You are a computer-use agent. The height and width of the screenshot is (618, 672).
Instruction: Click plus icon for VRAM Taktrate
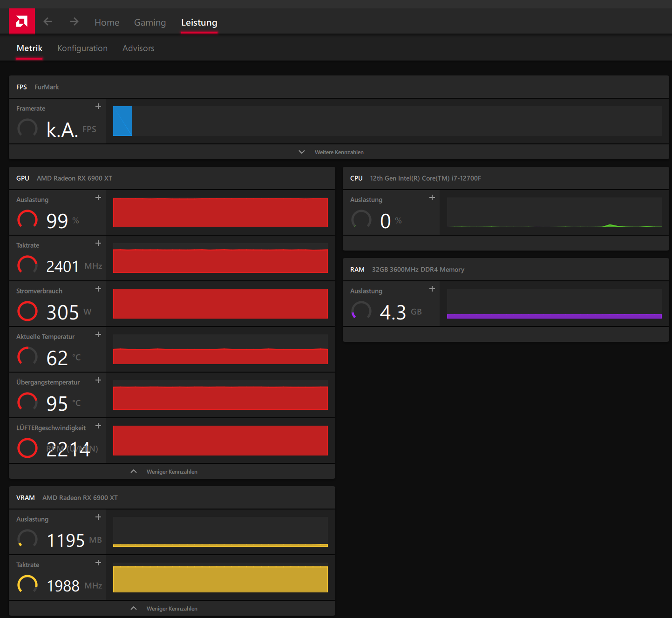(x=98, y=563)
